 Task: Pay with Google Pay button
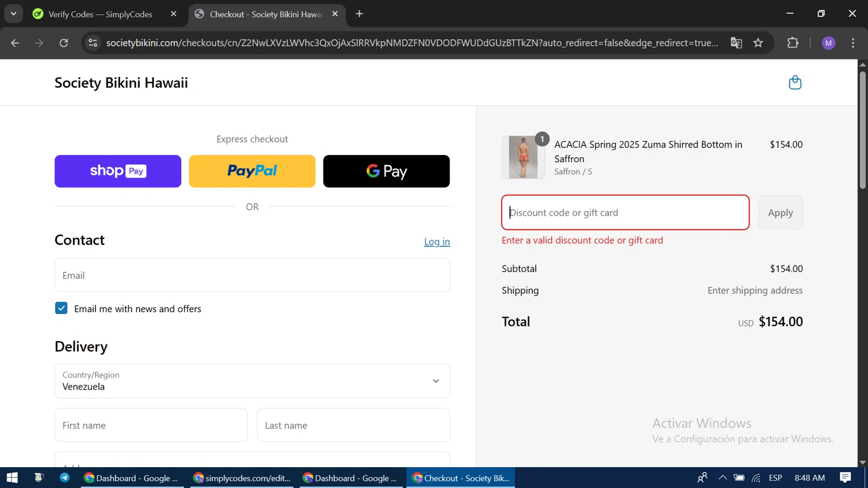[387, 171]
